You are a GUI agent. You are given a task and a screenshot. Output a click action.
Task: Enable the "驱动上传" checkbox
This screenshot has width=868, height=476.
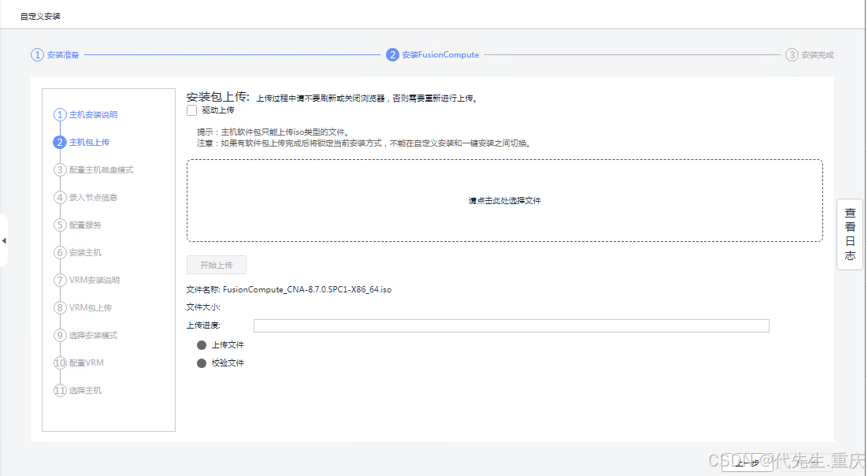[191, 110]
